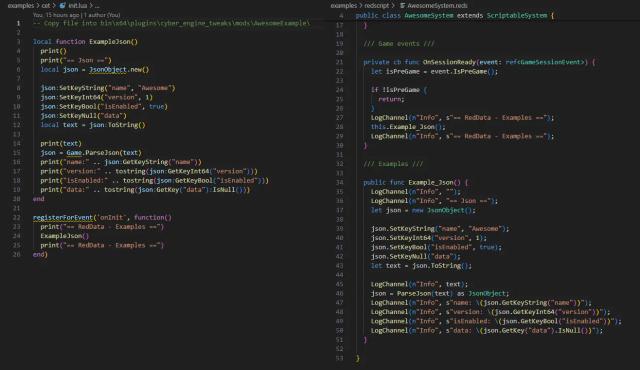
Task: Click the Lua file icon in left breadcrumb
Action: pyautogui.click(x=62, y=6)
